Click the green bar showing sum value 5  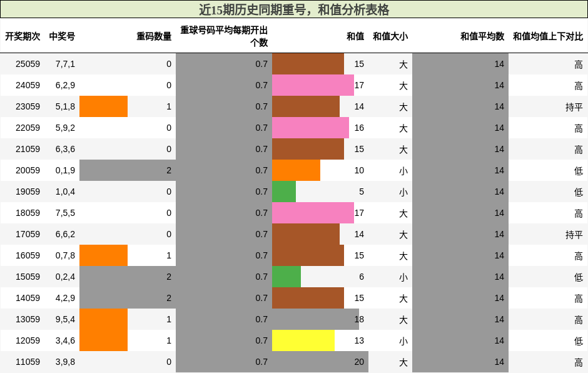(285, 192)
